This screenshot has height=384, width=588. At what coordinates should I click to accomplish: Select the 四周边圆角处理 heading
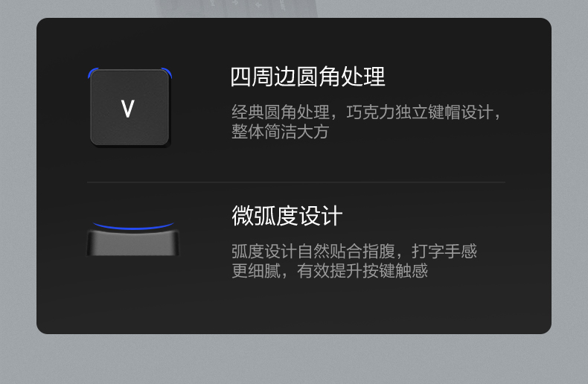(x=307, y=77)
